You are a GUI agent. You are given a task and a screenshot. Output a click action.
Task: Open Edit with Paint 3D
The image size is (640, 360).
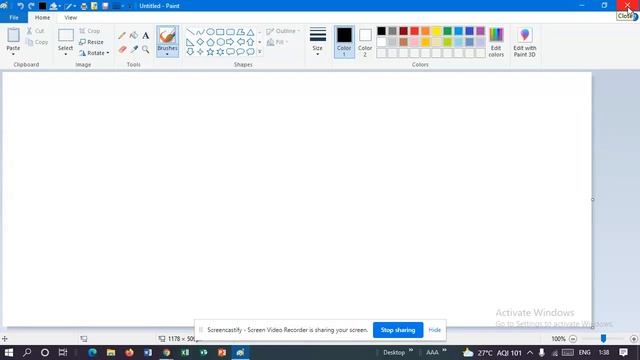[x=524, y=42]
